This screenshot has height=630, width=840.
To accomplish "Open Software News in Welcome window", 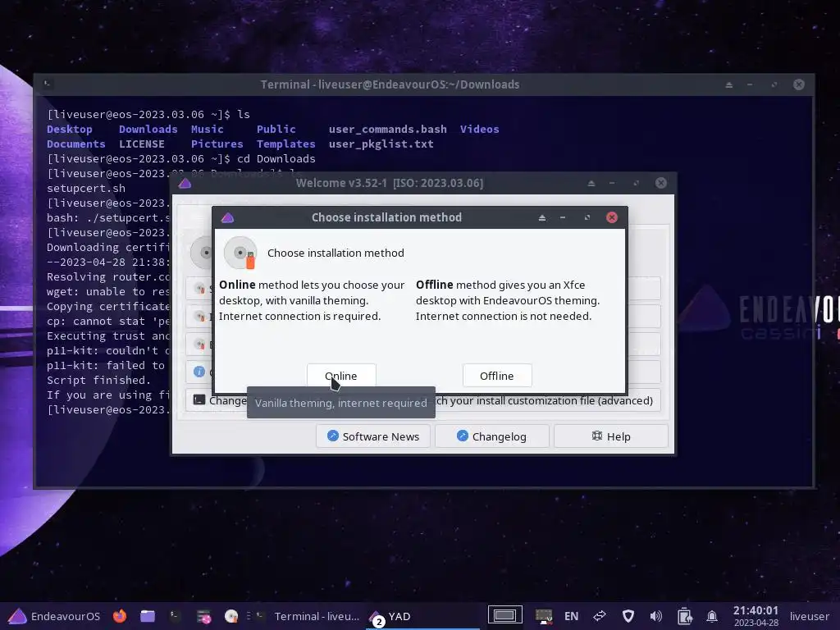I will [x=373, y=436].
